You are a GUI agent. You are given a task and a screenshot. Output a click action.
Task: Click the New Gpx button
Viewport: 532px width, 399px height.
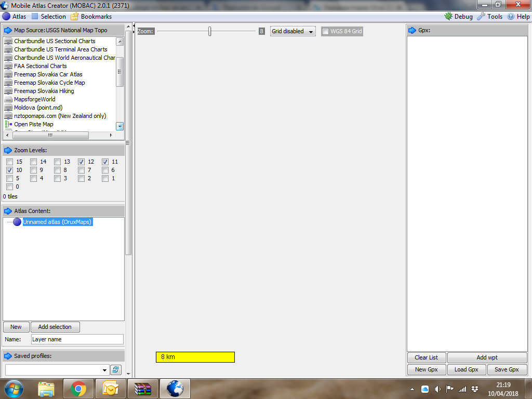(x=426, y=369)
